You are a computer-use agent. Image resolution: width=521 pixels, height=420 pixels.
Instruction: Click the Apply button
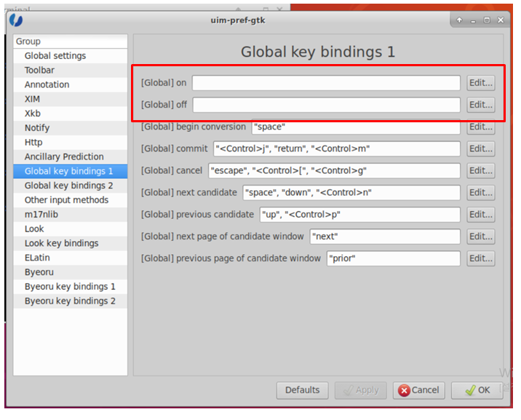point(360,390)
